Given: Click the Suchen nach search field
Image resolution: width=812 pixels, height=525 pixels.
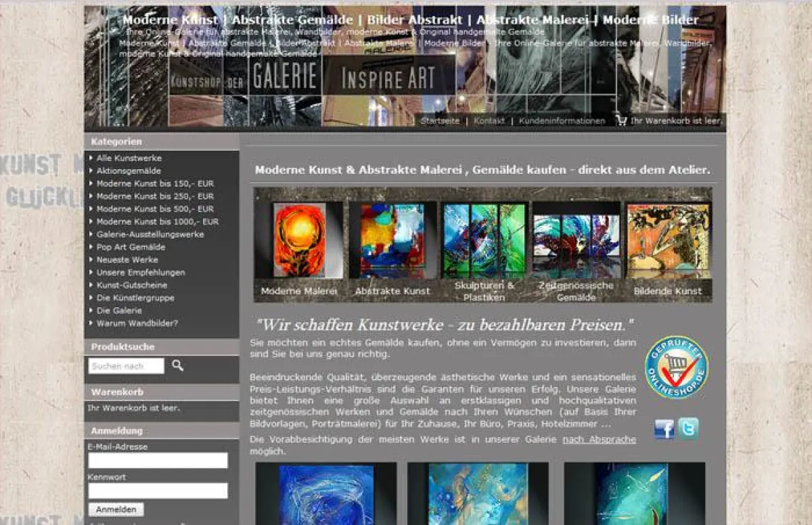Looking at the screenshot, I should point(125,366).
